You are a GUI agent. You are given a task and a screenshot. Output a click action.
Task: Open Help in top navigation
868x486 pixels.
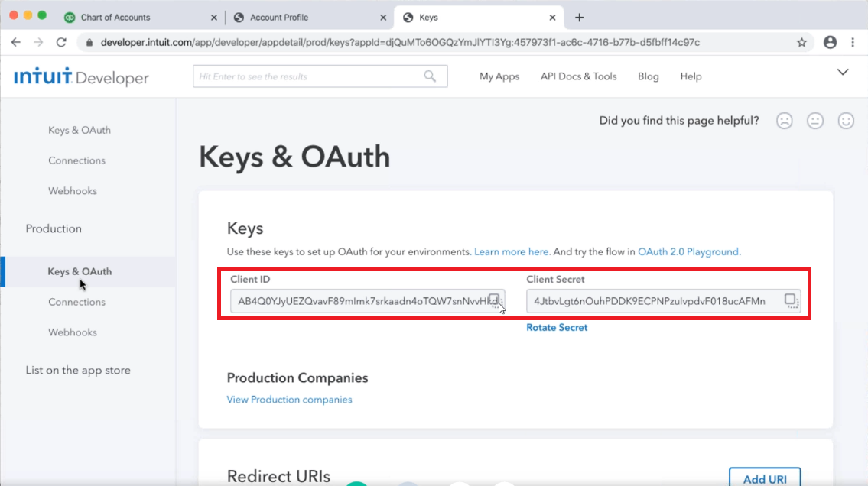click(691, 76)
